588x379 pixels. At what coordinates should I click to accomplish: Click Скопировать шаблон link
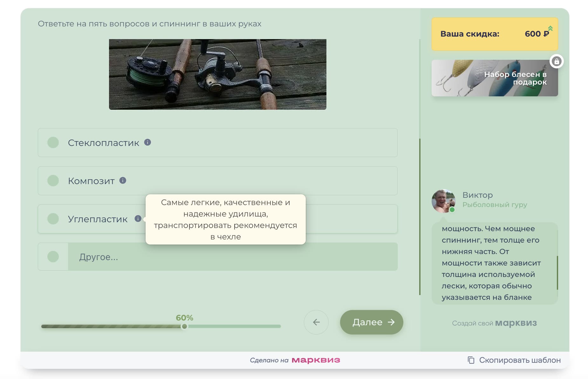click(x=519, y=360)
